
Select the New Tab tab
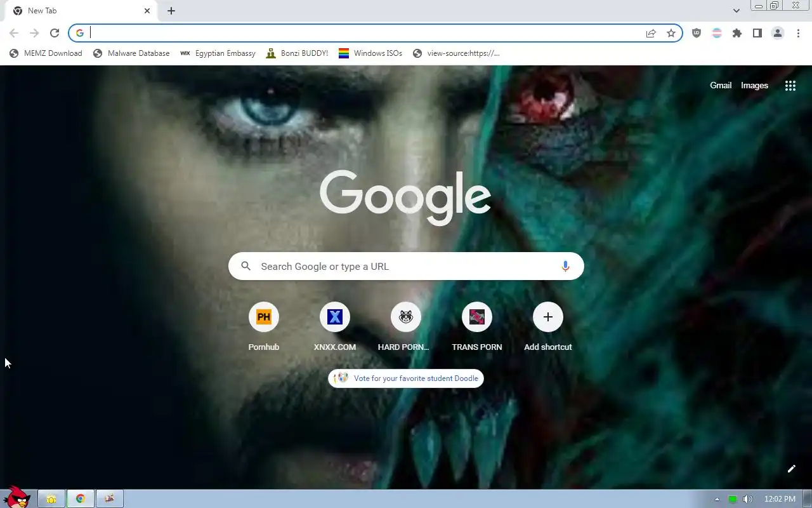[81, 11]
